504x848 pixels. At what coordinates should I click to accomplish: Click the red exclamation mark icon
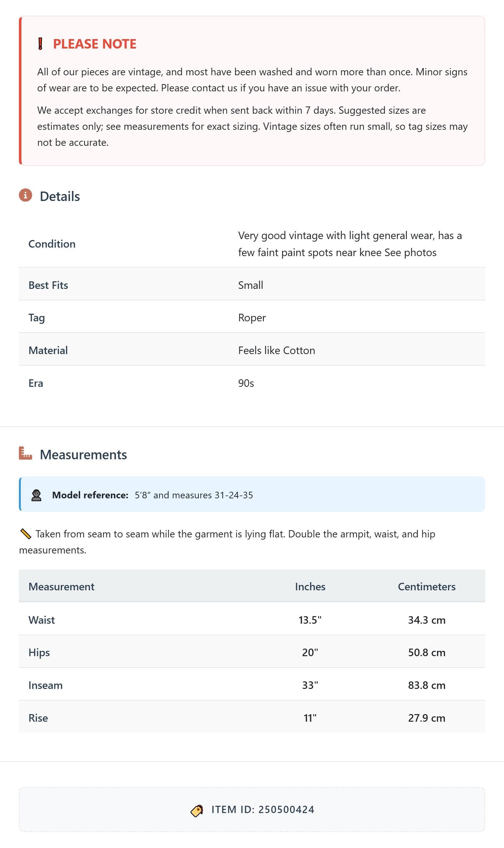point(40,44)
